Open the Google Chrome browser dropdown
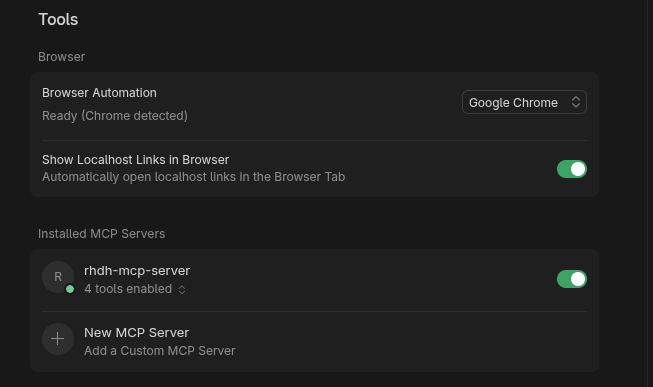The width and height of the screenshot is (653, 387). (524, 102)
